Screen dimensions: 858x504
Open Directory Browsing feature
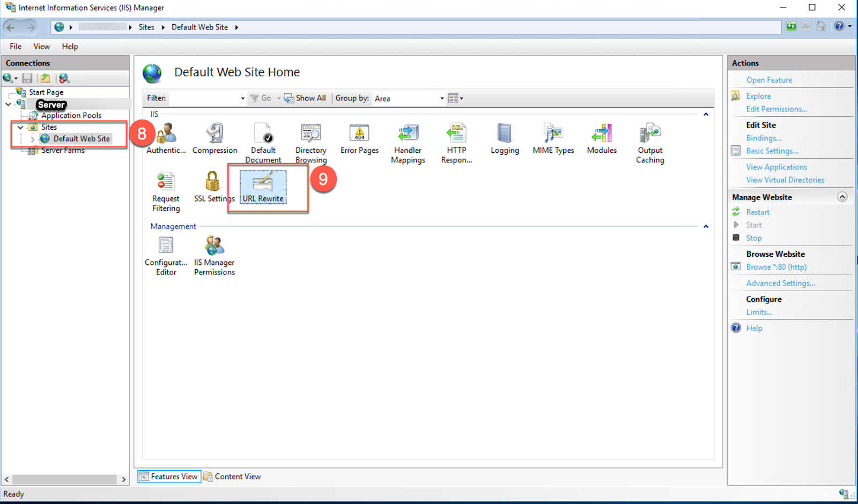311,143
